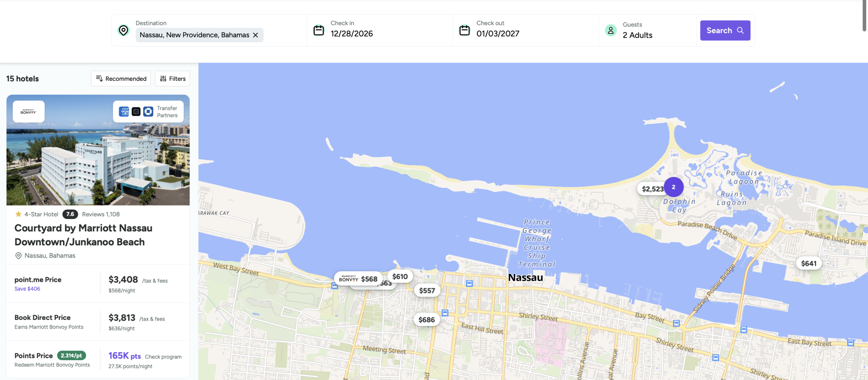Screen dimensions: 868x380
Task: Click the 2.31¢/pt points value badge
Action: (72, 355)
